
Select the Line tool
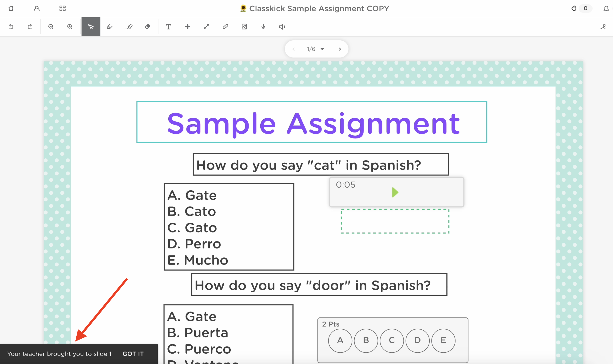(x=206, y=27)
